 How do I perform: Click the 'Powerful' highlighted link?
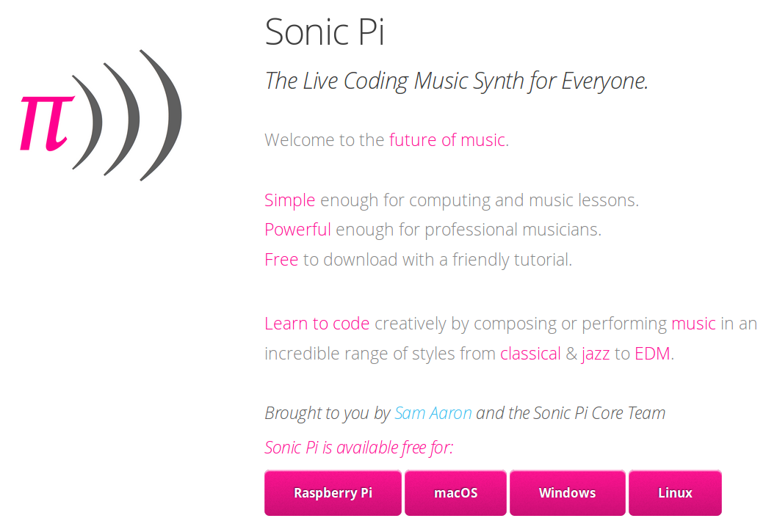point(297,229)
